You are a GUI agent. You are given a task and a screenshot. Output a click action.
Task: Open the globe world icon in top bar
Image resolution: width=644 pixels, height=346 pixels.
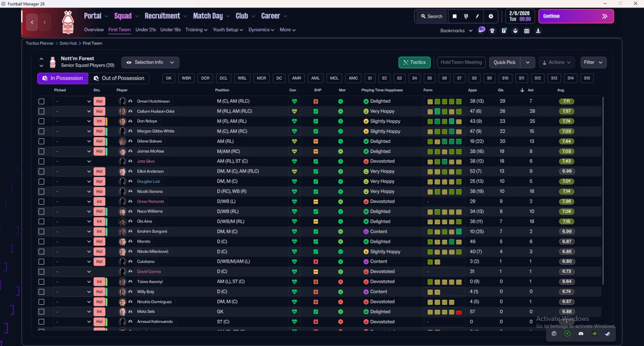(466, 16)
